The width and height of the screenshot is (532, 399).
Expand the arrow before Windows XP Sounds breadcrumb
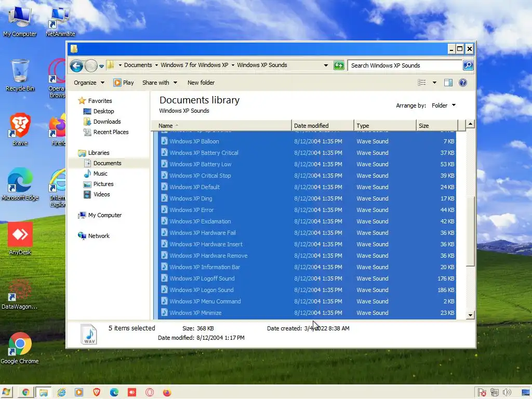pos(233,65)
